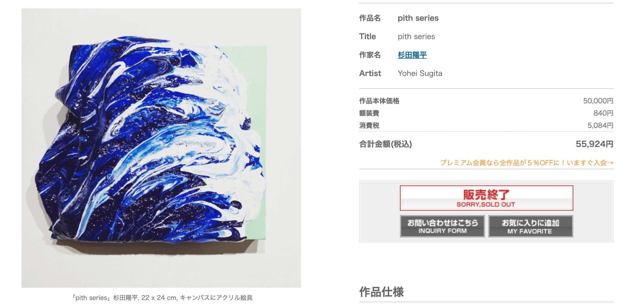Screen dimensions: 644x305
Task: Click the premium member 5%OFF join link
Action: (527, 163)
